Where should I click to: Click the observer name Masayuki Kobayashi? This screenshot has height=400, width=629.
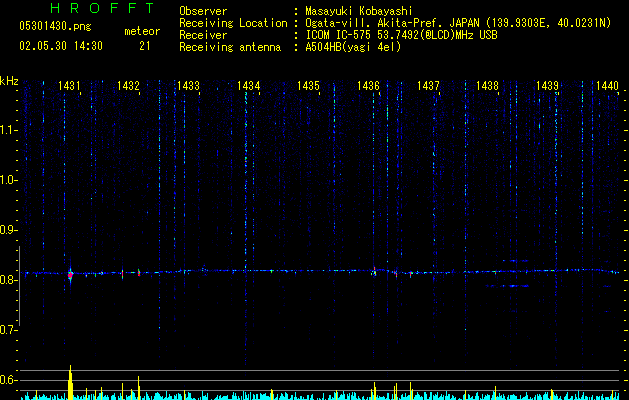click(x=359, y=11)
